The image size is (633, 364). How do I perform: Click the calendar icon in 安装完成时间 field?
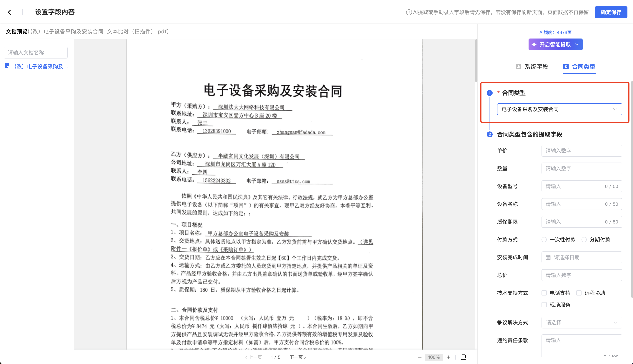click(548, 257)
